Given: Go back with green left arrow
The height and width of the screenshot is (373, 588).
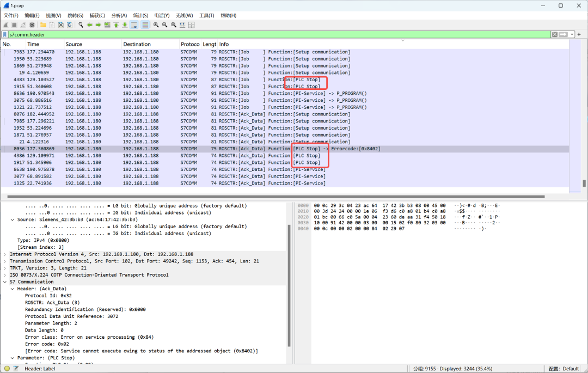Looking at the screenshot, I should (90, 25).
